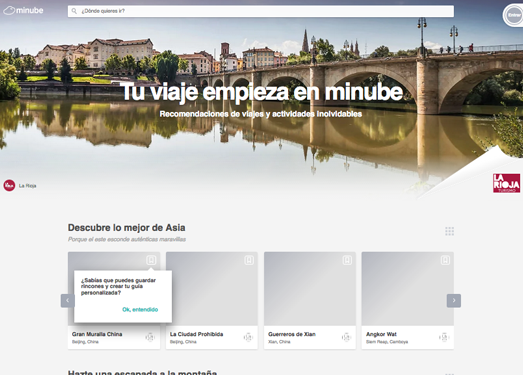
Task: Open the La Rioja photo credit link
Action: click(x=27, y=186)
